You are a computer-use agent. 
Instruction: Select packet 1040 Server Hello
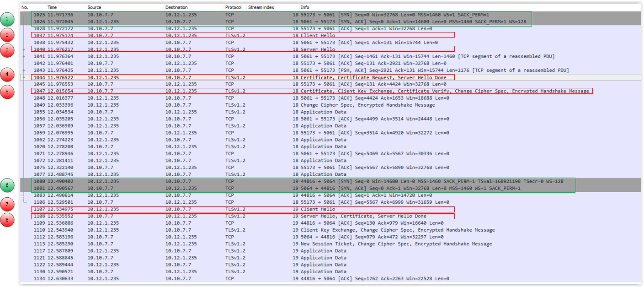(330, 49)
